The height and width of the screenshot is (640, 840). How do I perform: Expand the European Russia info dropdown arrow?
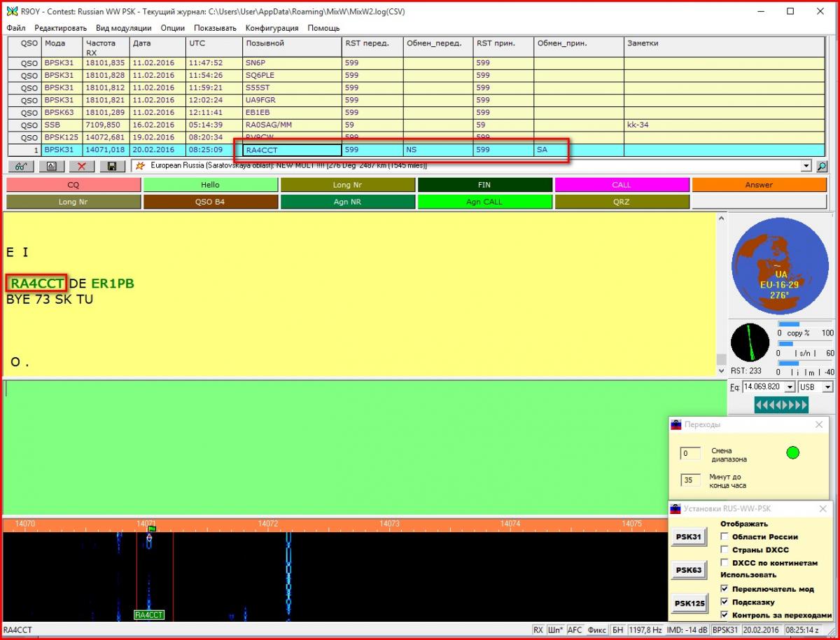point(806,166)
